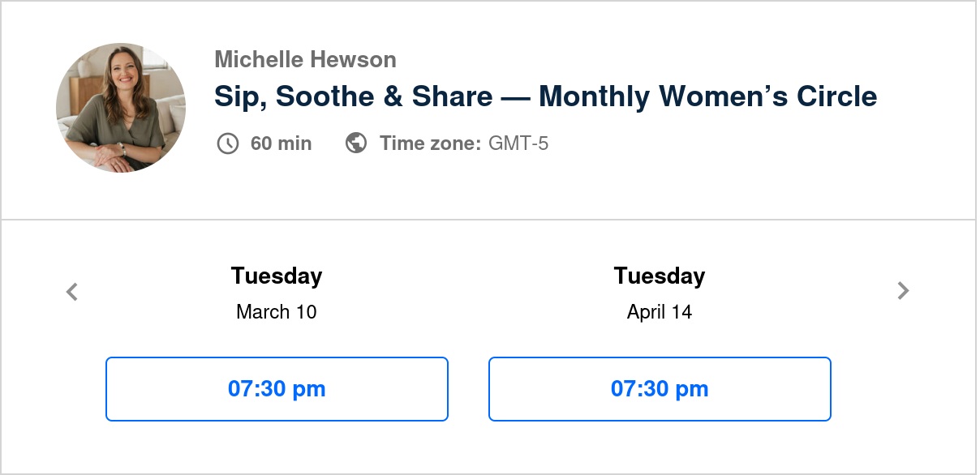The height and width of the screenshot is (475, 980).
Task: Click "Monthly Women's Circle" in the title
Action: (x=707, y=96)
